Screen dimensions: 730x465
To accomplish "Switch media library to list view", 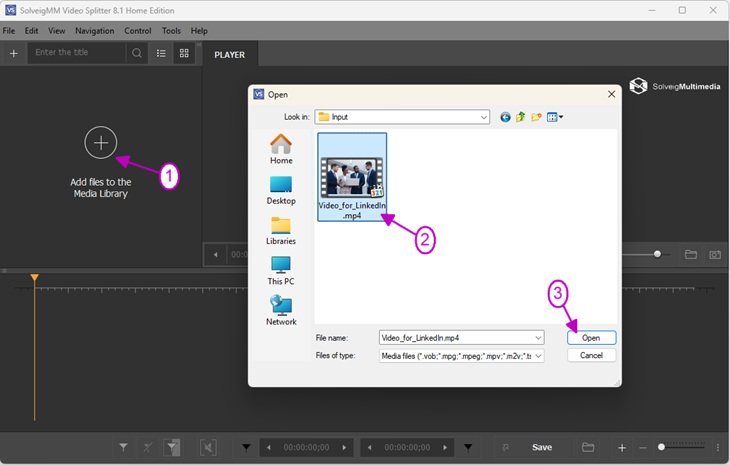I will pos(161,53).
